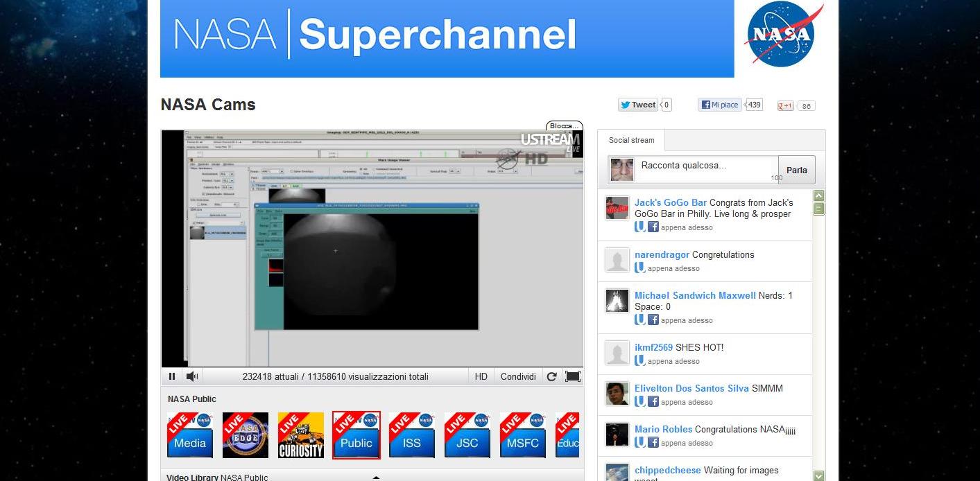Reload the stream with refresh icon

click(551, 376)
